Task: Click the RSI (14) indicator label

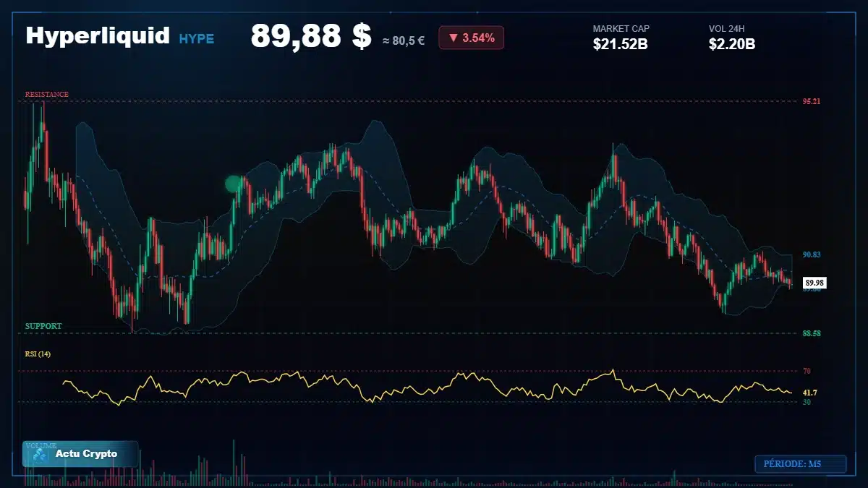Action: point(38,354)
